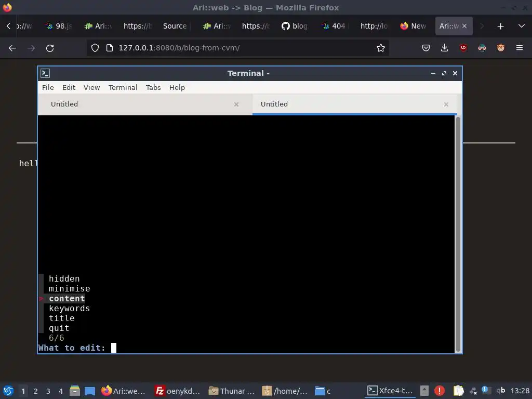The height and width of the screenshot is (399, 532).
Task: Open the Terminal Help menu
Action: (x=177, y=87)
